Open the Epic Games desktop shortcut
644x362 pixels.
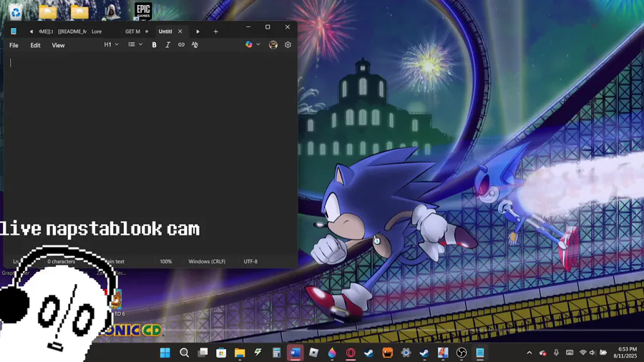coord(143,11)
